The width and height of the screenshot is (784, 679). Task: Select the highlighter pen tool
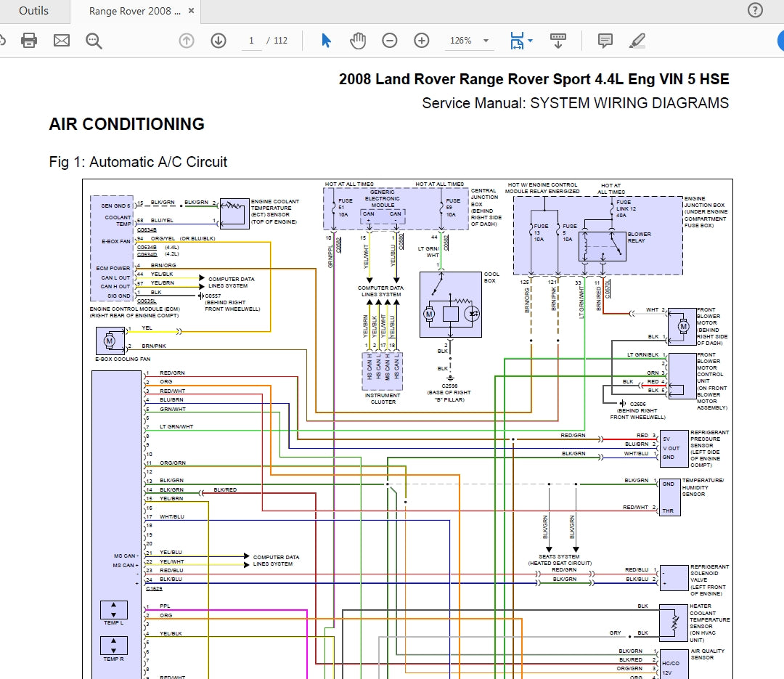tap(637, 41)
